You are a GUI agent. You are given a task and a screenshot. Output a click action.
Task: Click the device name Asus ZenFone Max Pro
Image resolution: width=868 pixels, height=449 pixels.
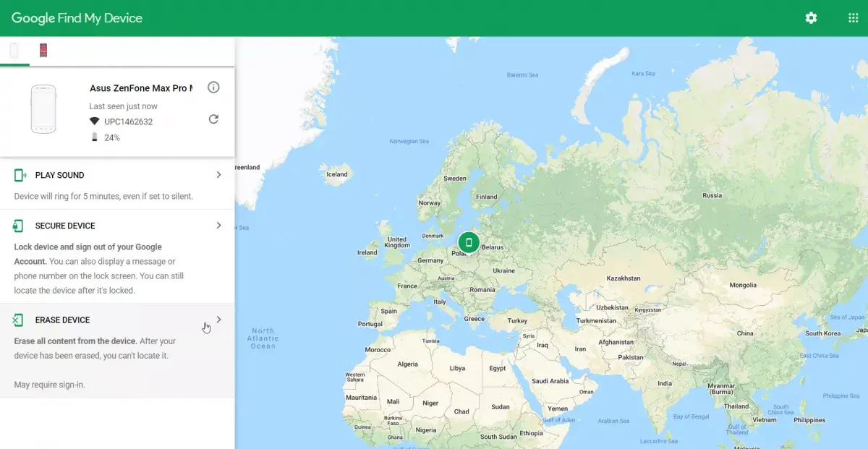[141, 88]
